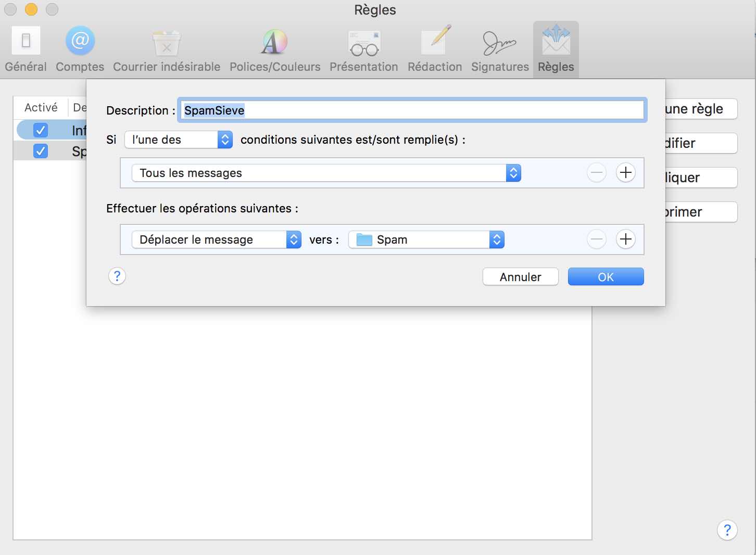This screenshot has width=756, height=555.
Task: Open the Comptes preferences pane
Action: pos(80,50)
